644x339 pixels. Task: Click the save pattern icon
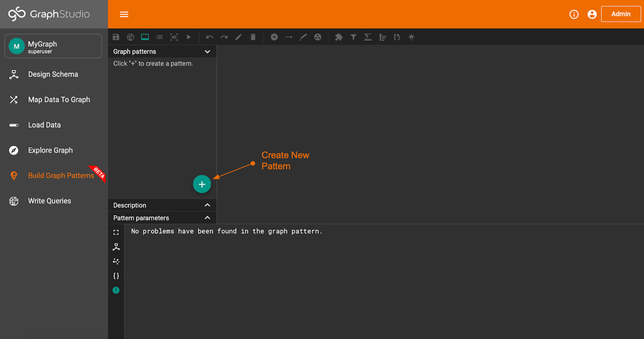(x=116, y=37)
